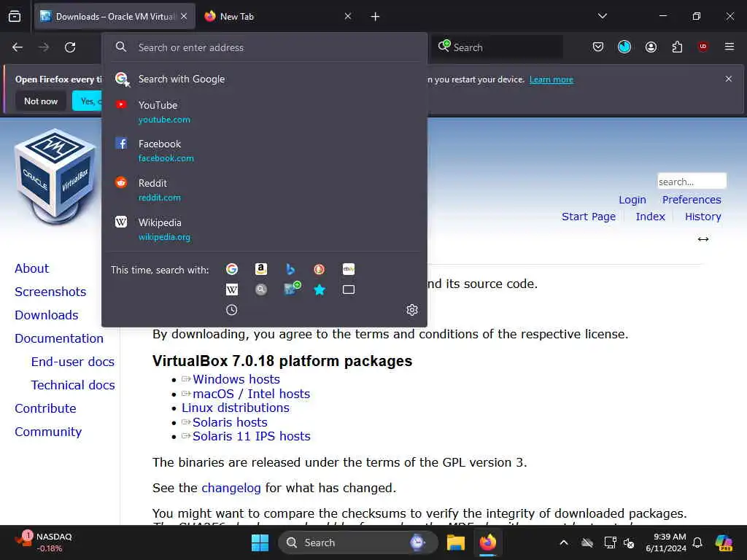The height and width of the screenshot is (560, 747).
Task: Search this time with Amazon icon
Action: 260,270
